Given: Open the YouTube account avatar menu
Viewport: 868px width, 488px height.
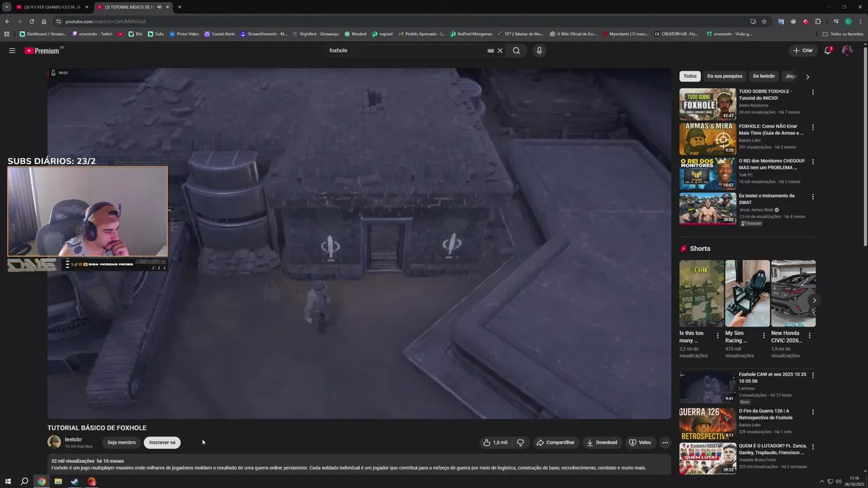Looking at the screenshot, I should pyautogui.click(x=847, y=51).
